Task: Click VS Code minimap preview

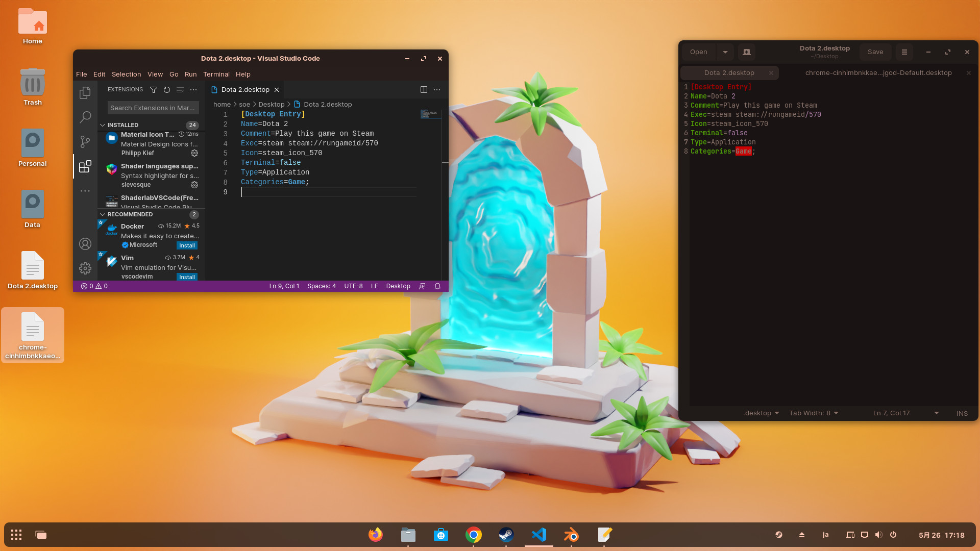Action: pyautogui.click(x=430, y=114)
